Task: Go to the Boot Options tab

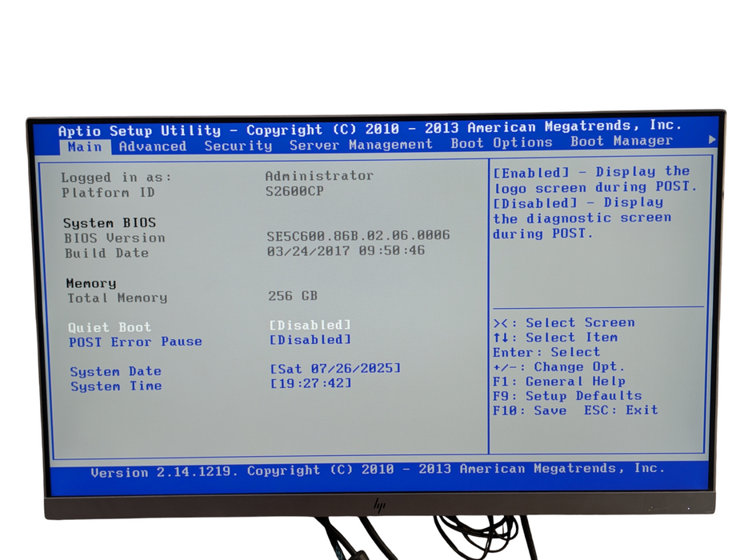Action: 501,143
